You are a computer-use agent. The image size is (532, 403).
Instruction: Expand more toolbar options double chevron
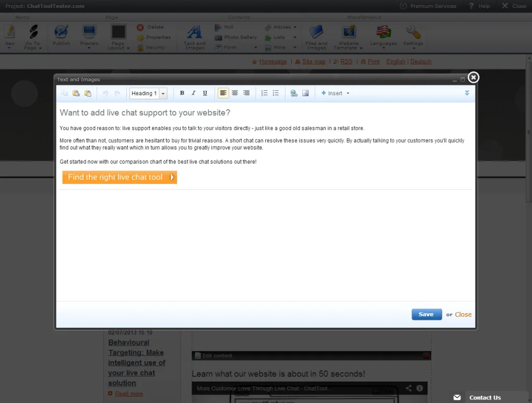(x=467, y=93)
